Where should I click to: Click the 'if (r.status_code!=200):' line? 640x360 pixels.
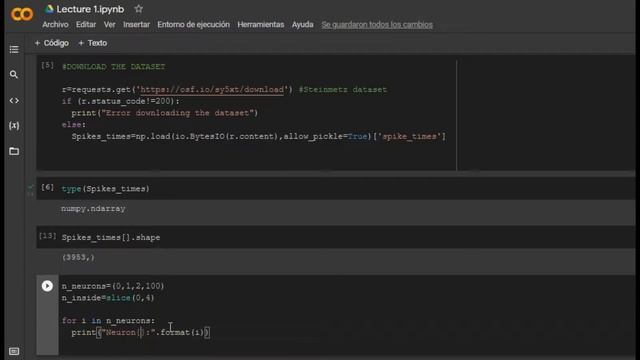coord(120,101)
